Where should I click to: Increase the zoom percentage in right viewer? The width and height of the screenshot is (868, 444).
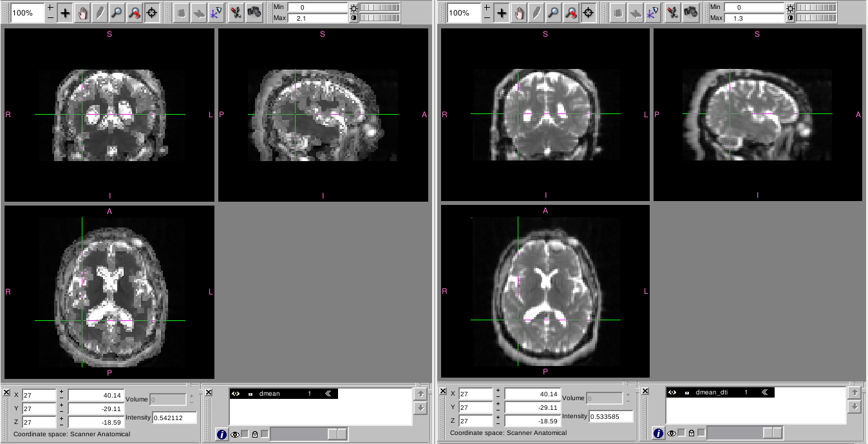click(486, 7)
